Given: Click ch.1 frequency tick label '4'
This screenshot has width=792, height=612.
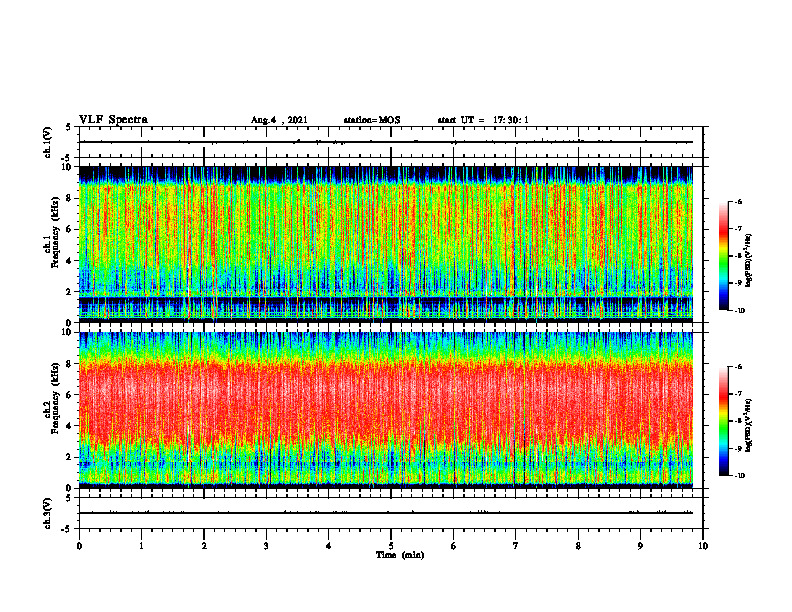Looking at the screenshot, I should point(70,261).
